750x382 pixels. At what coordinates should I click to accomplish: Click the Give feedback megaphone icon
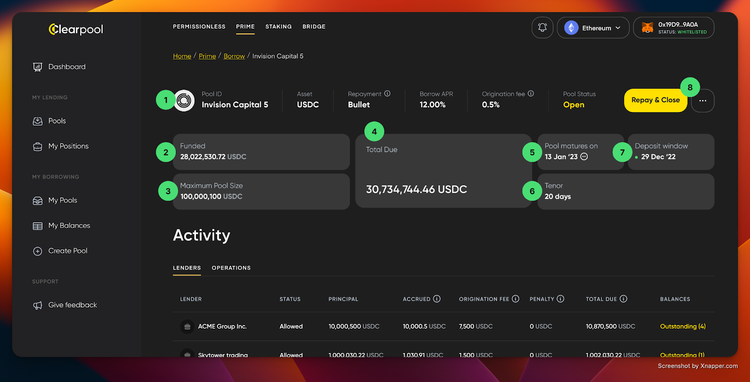coord(37,305)
